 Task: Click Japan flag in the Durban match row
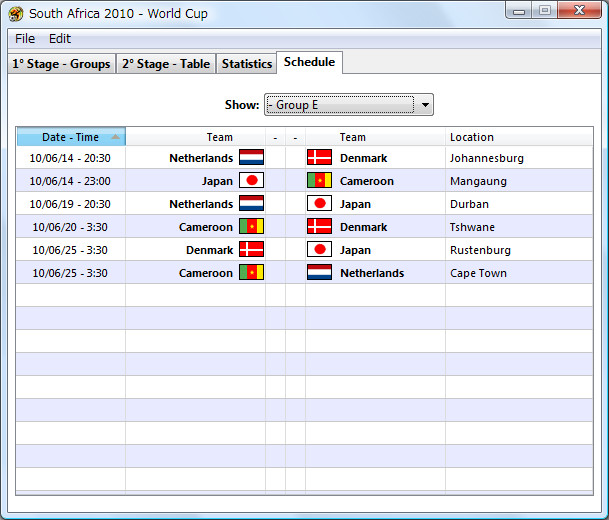tap(319, 203)
